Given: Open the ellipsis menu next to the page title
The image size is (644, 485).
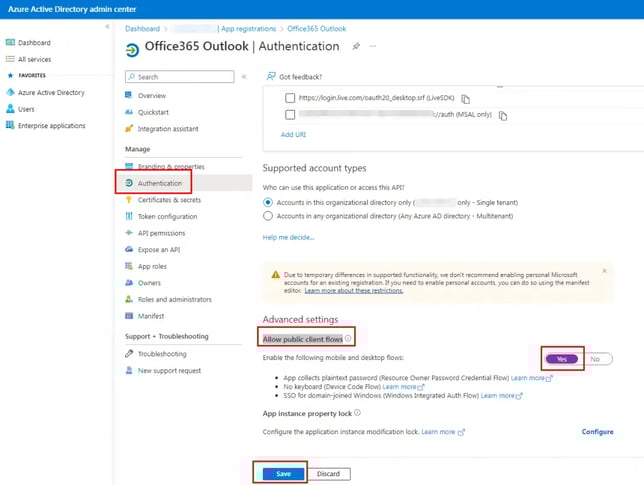Looking at the screenshot, I should [x=374, y=46].
